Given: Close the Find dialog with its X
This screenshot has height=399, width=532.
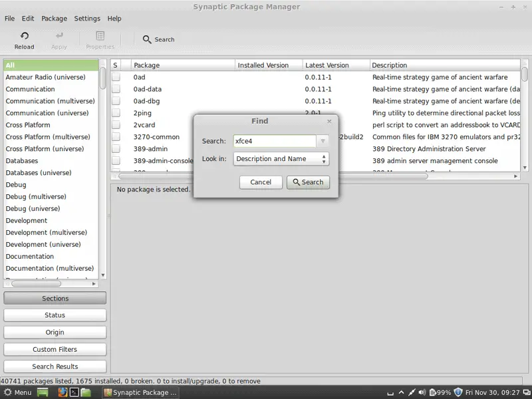Looking at the screenshot, I should (329, 121).
